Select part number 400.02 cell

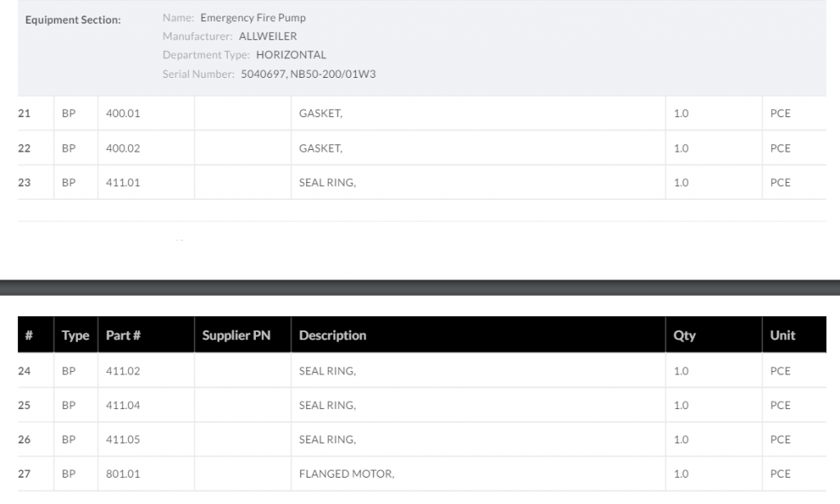123,148
